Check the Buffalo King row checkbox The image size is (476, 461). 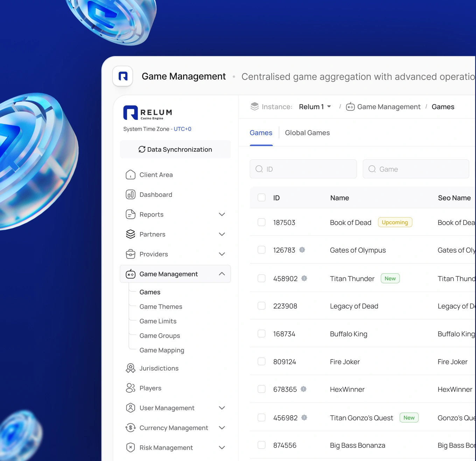click(x=261, y=333)
